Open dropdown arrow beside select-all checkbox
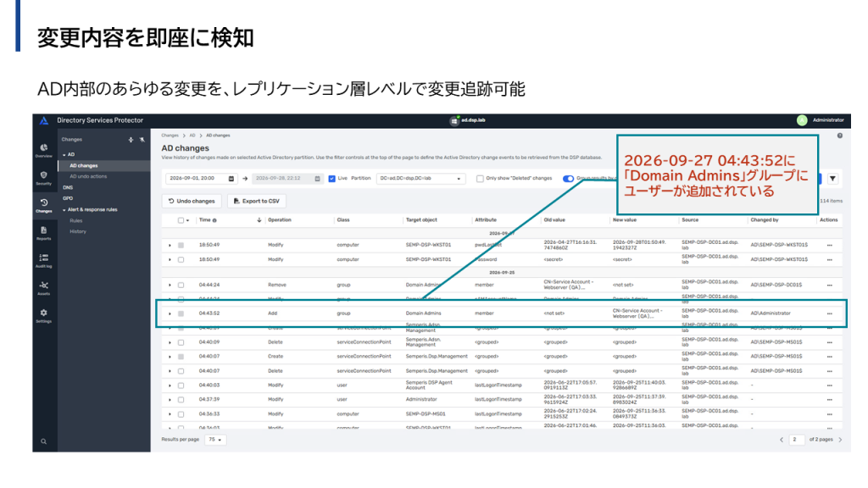Image resolution: width=868 pixels, height=488 pixels. click(x=187, y=221)
